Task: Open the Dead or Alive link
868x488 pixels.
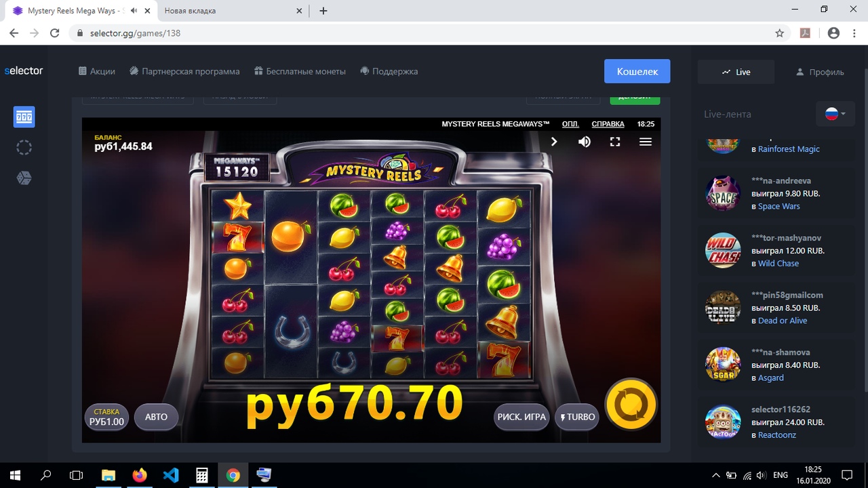Action: click(x=783, y=321)
